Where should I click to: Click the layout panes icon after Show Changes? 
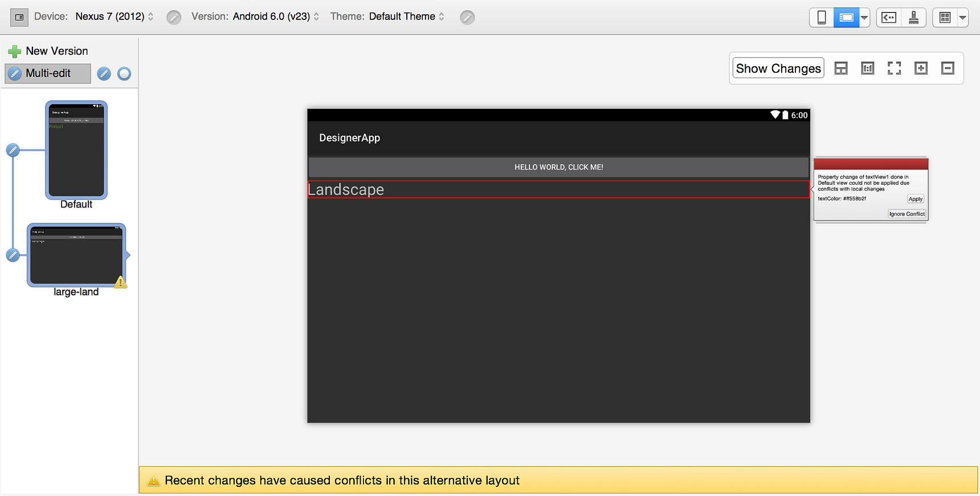[841, 68]
